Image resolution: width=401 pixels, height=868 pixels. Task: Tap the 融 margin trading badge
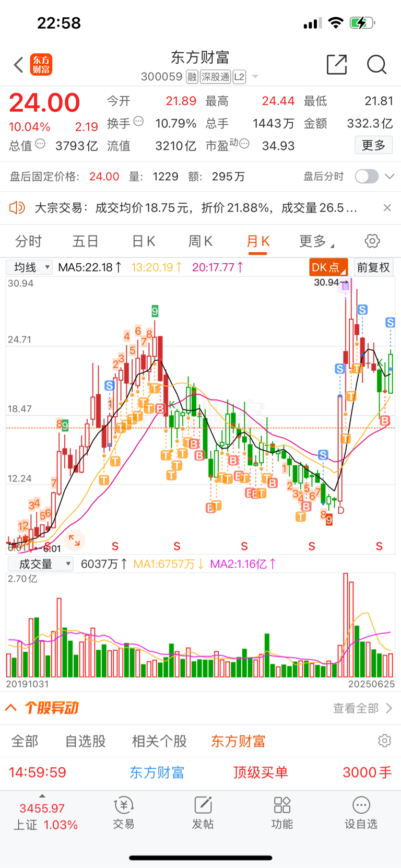tap(192, 77)
